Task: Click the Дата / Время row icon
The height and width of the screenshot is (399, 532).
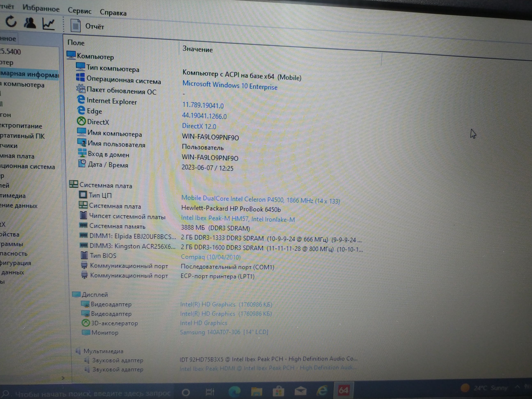Action: point(82,163)
